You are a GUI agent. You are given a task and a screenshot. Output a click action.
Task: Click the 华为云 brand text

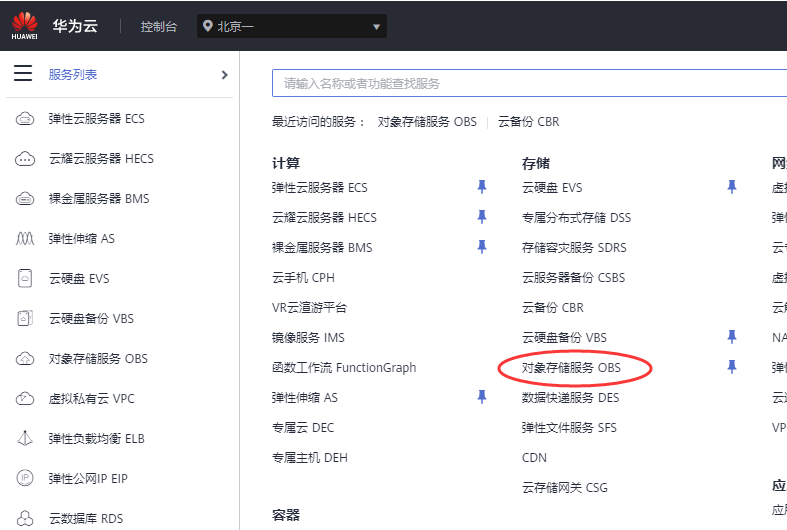(x=75, y=26)
